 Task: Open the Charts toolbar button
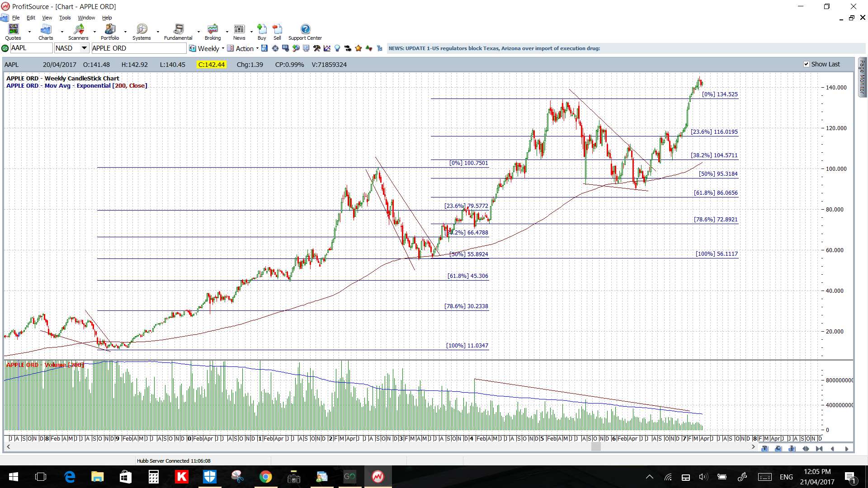click(46, 32)
